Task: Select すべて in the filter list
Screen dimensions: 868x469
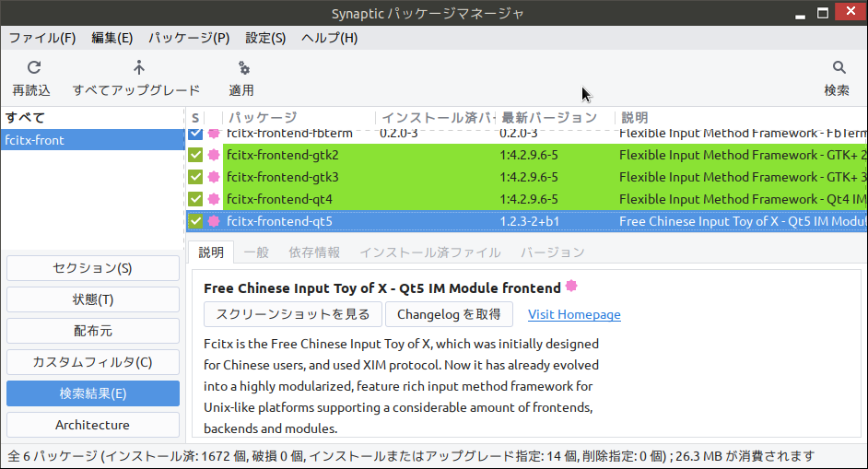Action: pos(93,117)
